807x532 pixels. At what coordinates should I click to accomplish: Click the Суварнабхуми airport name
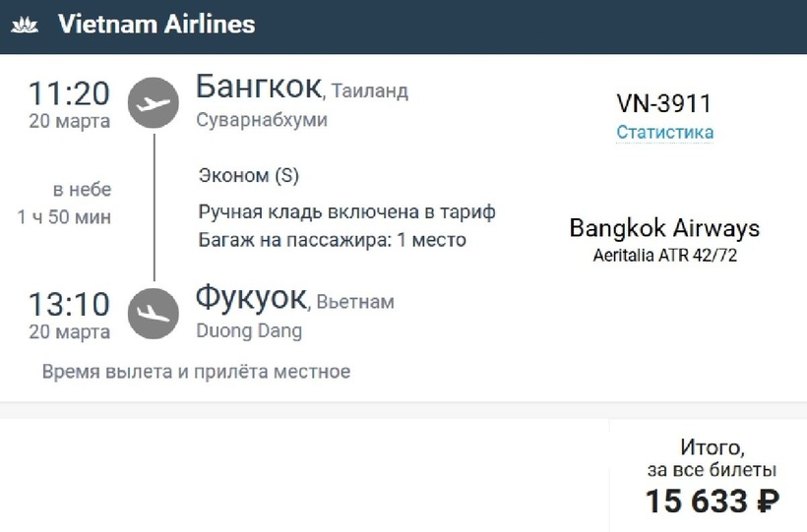coord(262,121)
